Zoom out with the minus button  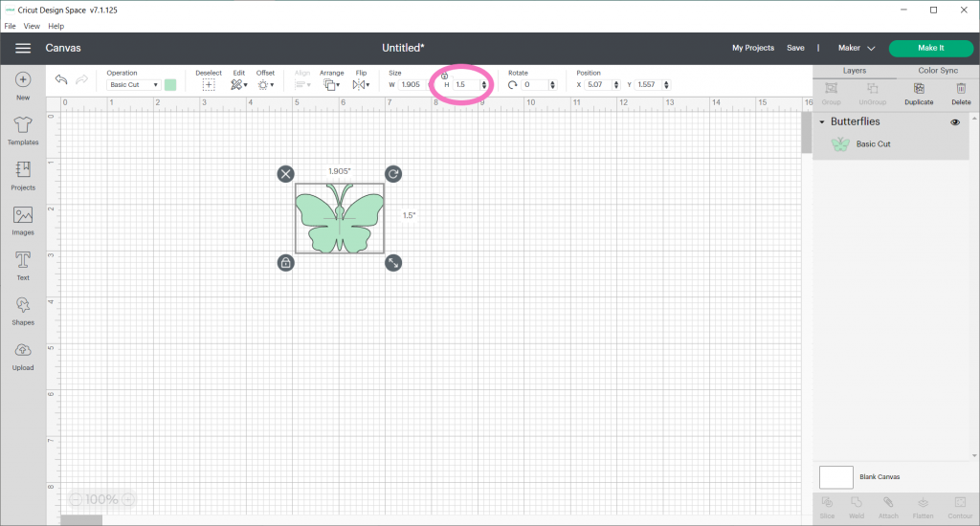click(76, 499)
